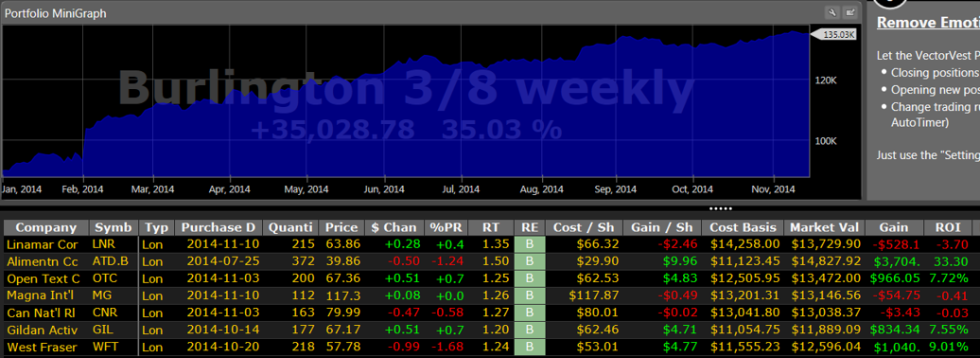Pop out the Portfolio MiniGraph panel icon
Viewport: 980px width, 358px height.
point(850,12)
